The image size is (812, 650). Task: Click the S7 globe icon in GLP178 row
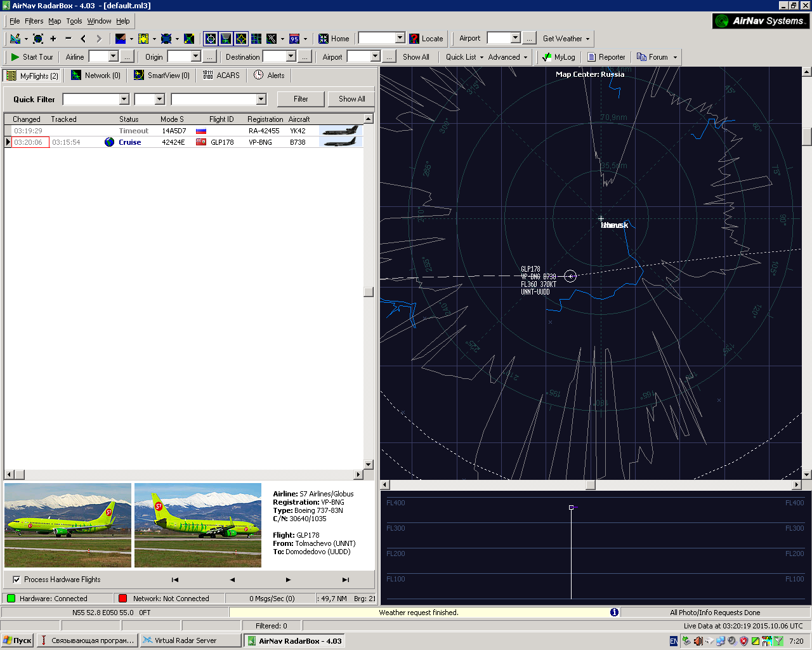[110, 142]
